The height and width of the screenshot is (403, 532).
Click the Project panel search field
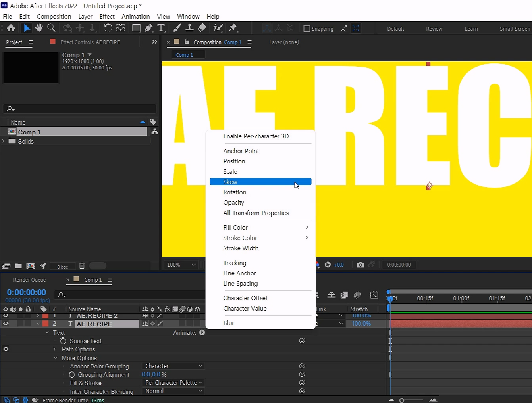pos(79,109)
